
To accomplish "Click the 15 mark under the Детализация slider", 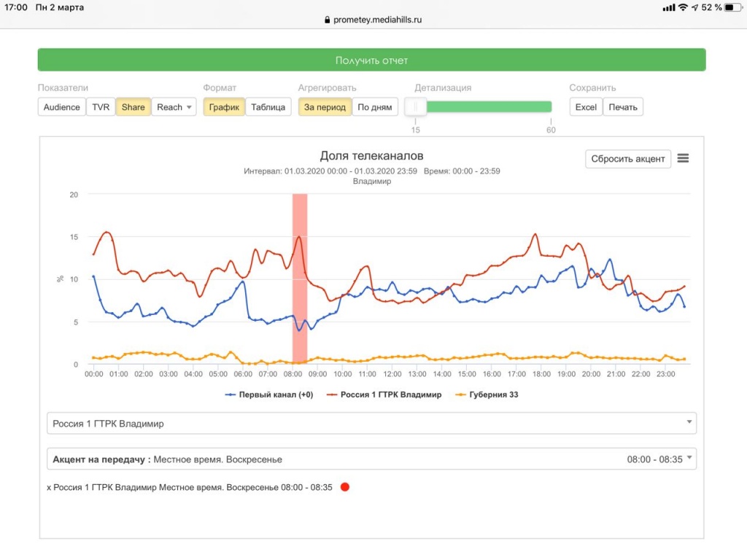I will point(415,130).
